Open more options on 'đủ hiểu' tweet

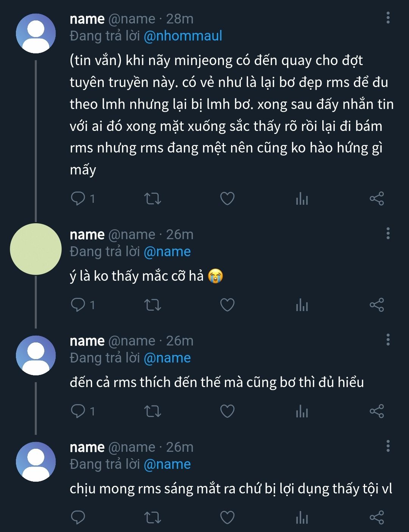click(388, 340)
